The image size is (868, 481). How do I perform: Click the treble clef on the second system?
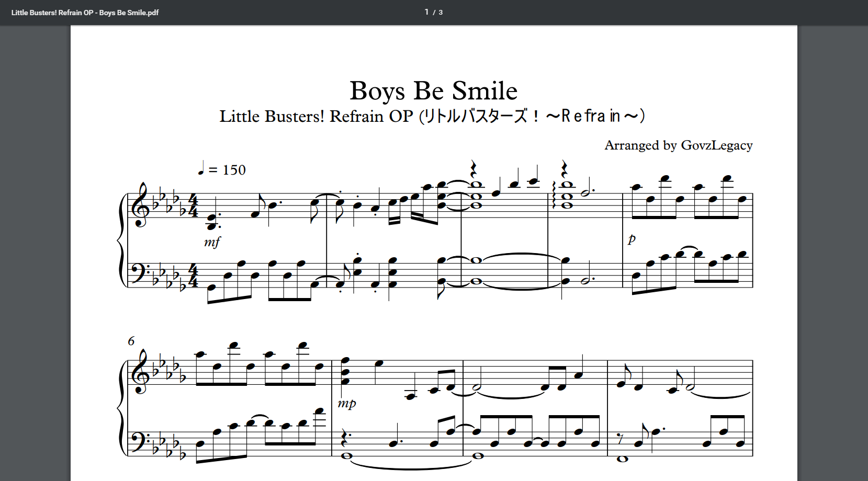point(140,372)
